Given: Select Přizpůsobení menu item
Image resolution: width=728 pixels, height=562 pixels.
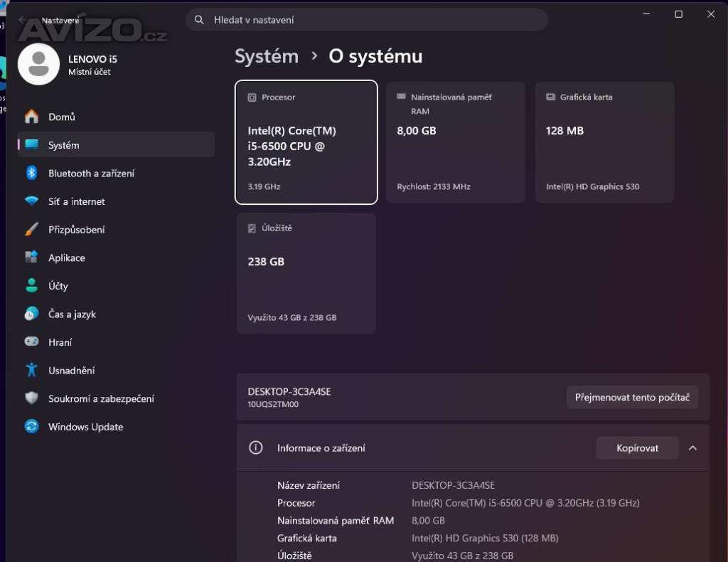Looking at the screenshot, I should pos(116,229).
